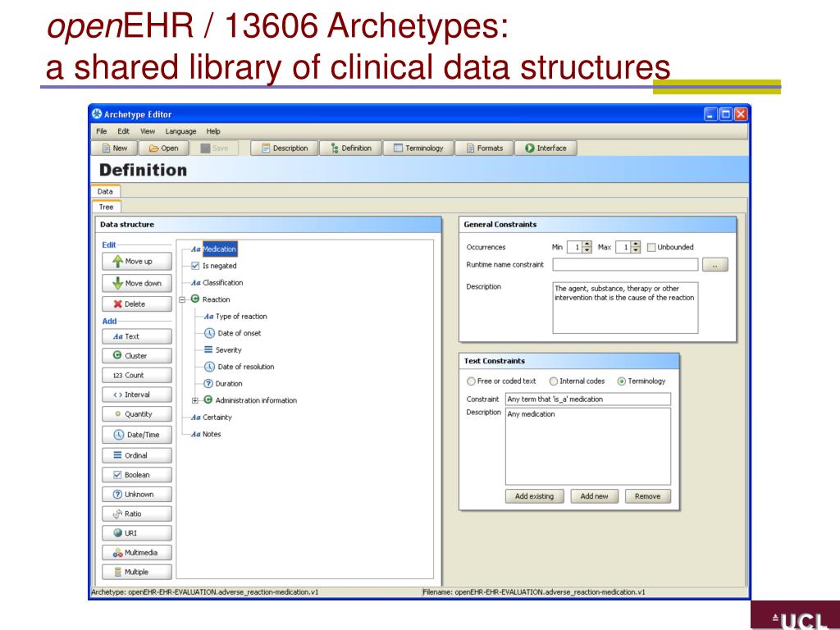Screen dimensions: 840x630
Task: Open the Help menu
Action: [x=213, y=131]
